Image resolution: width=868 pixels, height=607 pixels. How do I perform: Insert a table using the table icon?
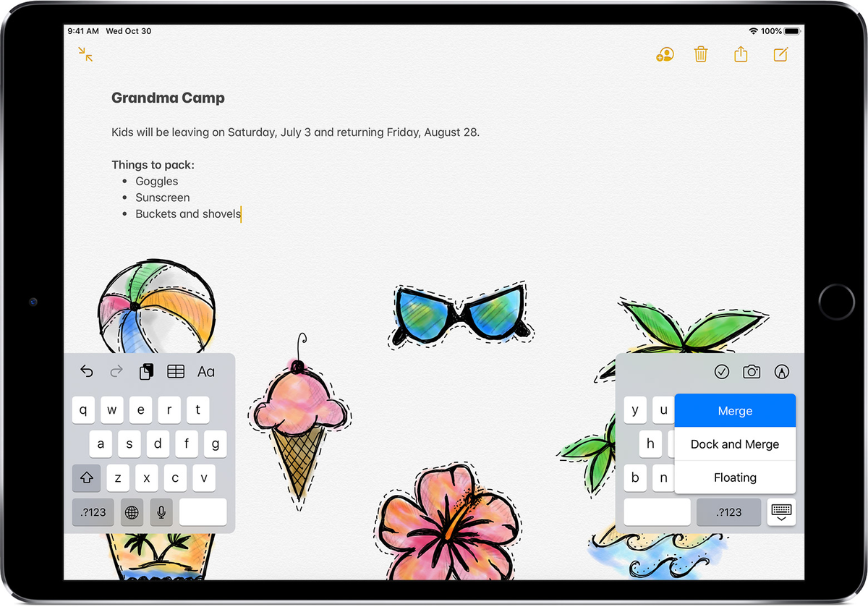tap(176, 371)
